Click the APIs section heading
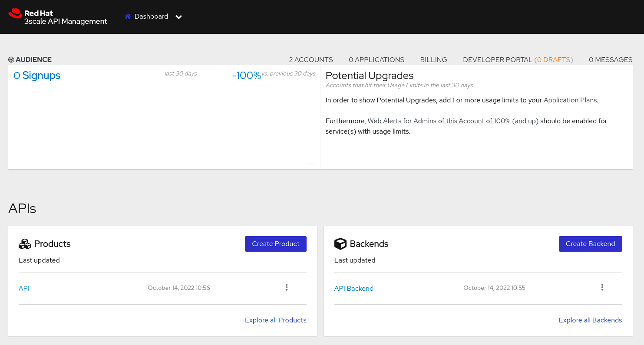644x345 pixels. (x=22, y=209)
